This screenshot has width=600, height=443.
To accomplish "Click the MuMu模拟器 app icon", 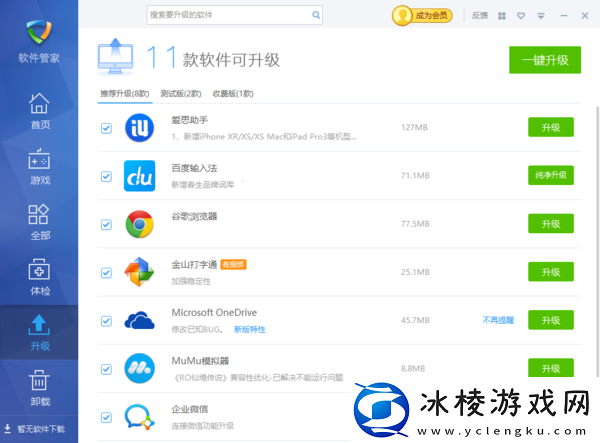I will [140, 368].
